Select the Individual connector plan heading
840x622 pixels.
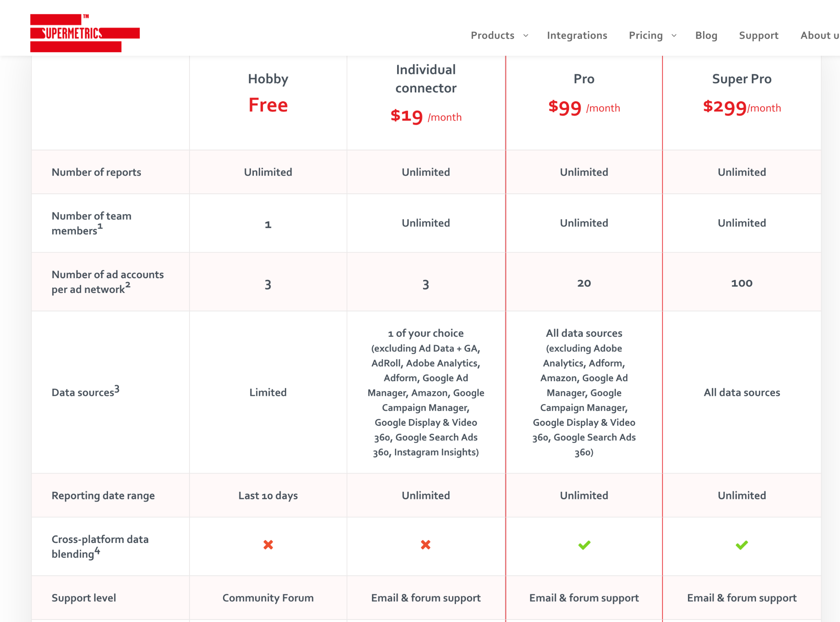tap(426, 79)
